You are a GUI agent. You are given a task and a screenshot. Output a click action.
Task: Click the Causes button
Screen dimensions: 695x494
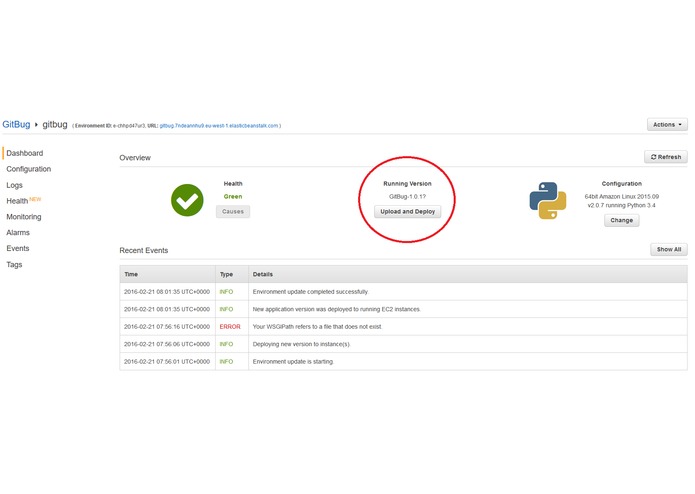(233, 211)
